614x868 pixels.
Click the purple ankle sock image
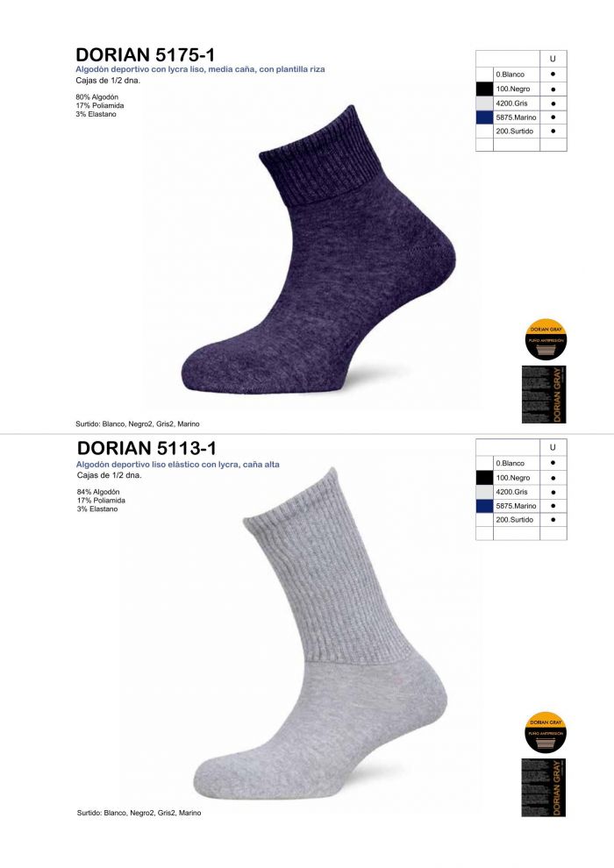coord(319,250)
